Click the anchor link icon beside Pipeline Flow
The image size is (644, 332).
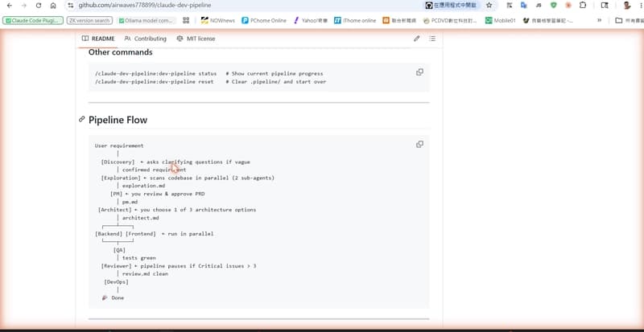coord(82,119)
